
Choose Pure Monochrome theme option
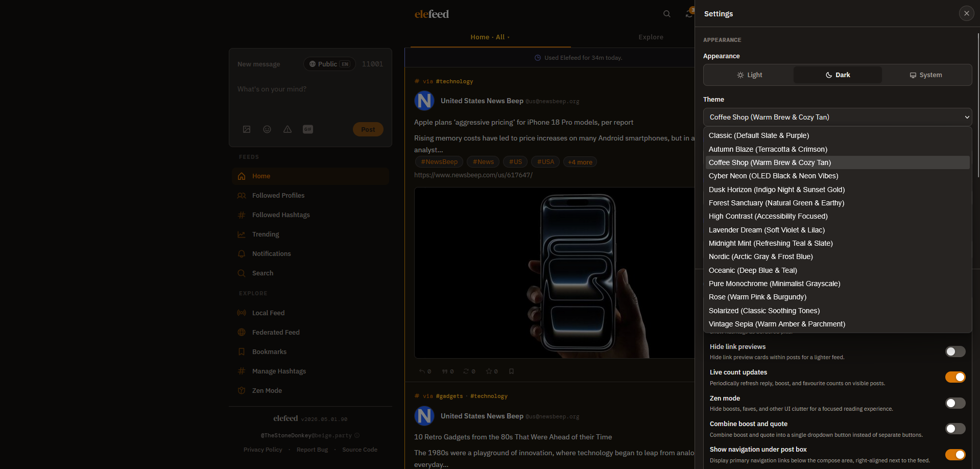coord(838,284)
